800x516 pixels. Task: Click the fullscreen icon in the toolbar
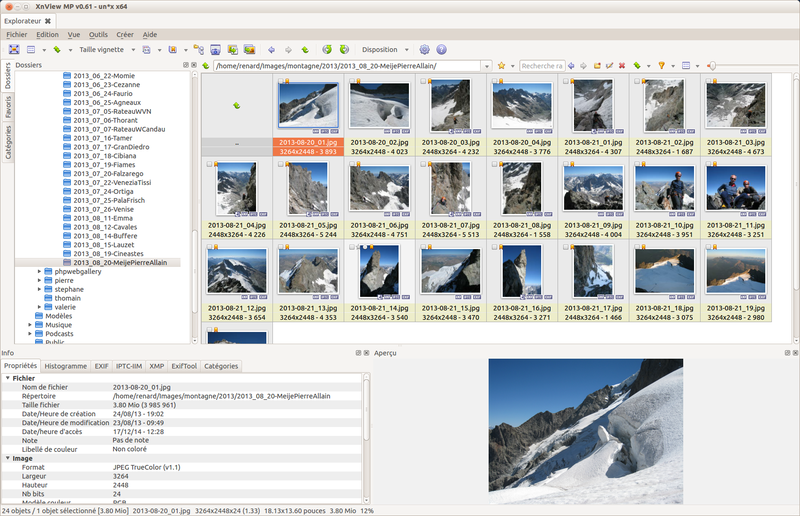click(14, 49)
